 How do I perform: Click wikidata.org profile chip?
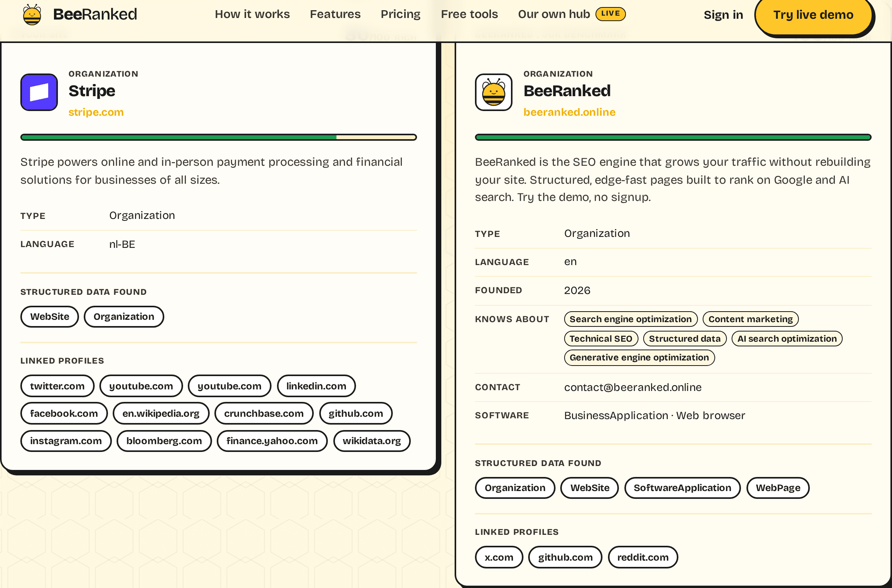[372, 441]
